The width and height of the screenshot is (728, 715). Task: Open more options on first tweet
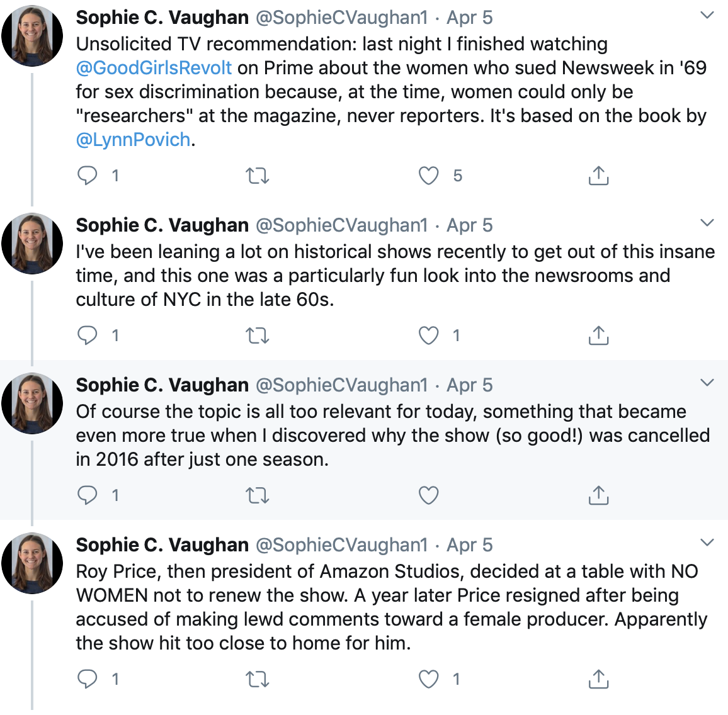[707, 16]
